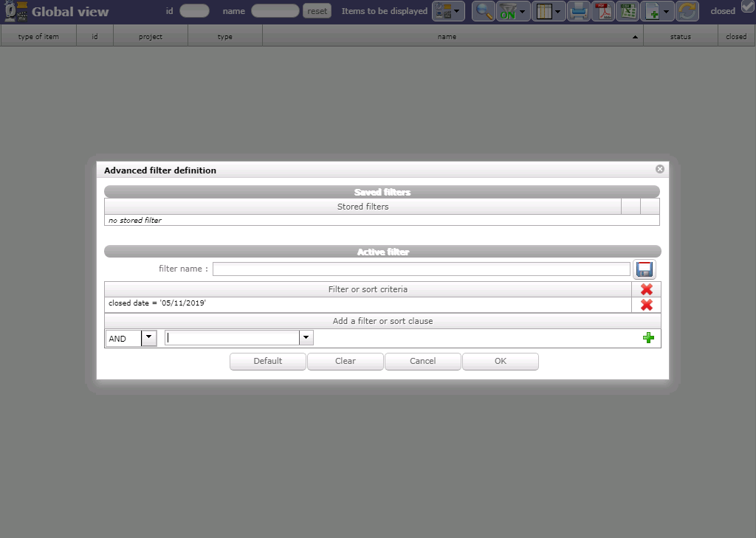The width and height of the screenshot is (756, 538).
Task: Click the OK button
Action: pos(500,361)
